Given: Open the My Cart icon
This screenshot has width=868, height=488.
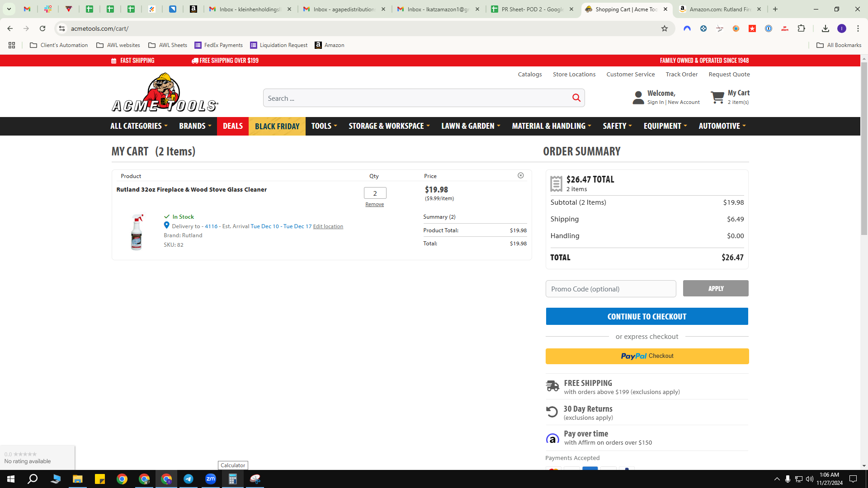Looking at the screenshot, I should coord(717,97).
